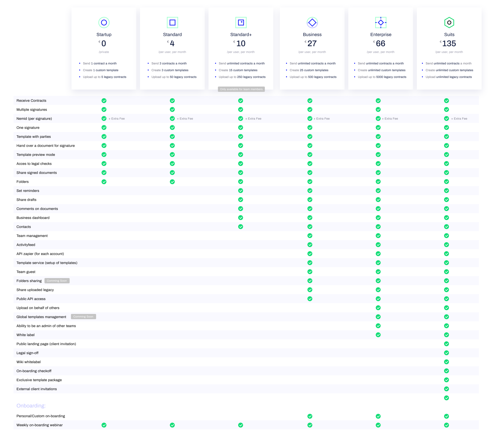
Task: Click the Comming Soon badge beside Folders sharing
Action: coord(57,281)
